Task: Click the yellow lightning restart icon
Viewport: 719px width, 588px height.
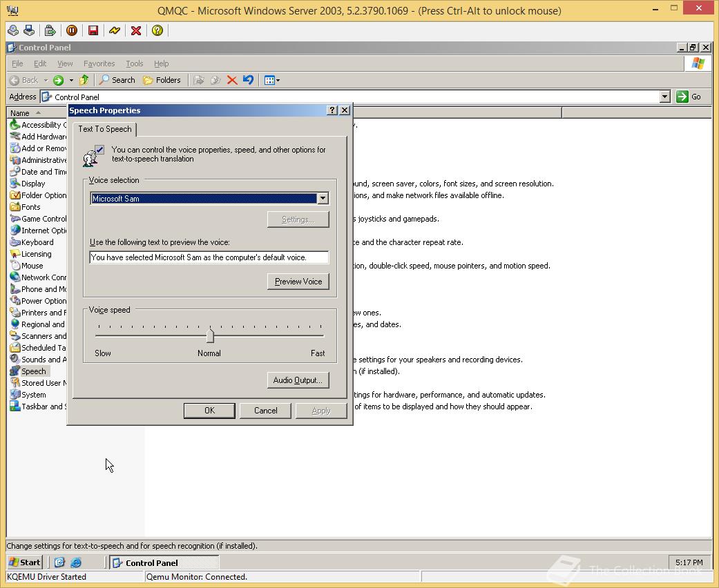Action: (114, 30)
